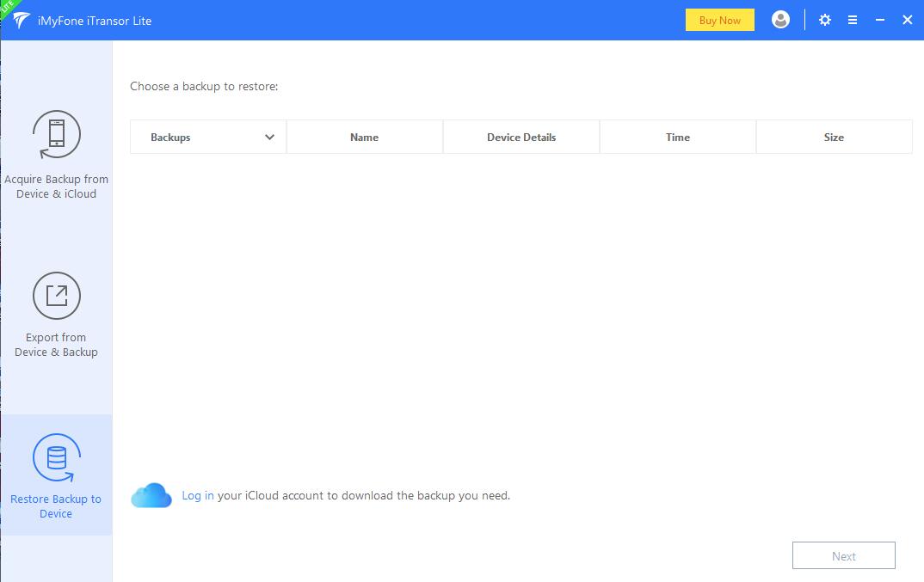Click the Next button
This screenshot has width=924, height=582.
click(x=843, y=555)
